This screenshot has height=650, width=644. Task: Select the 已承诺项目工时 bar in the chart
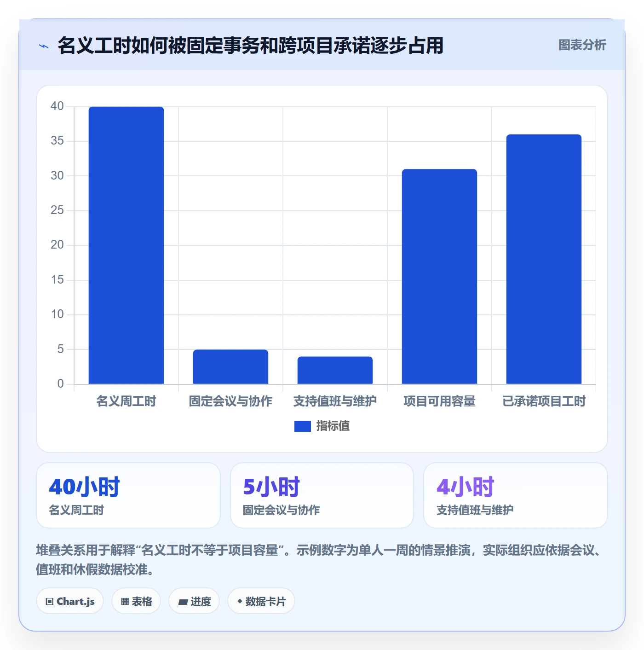click(x=544, y=259)
